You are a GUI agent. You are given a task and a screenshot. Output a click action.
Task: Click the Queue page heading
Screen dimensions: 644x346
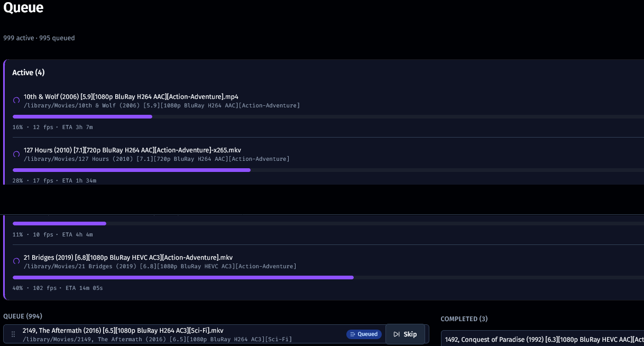(24, 8)
